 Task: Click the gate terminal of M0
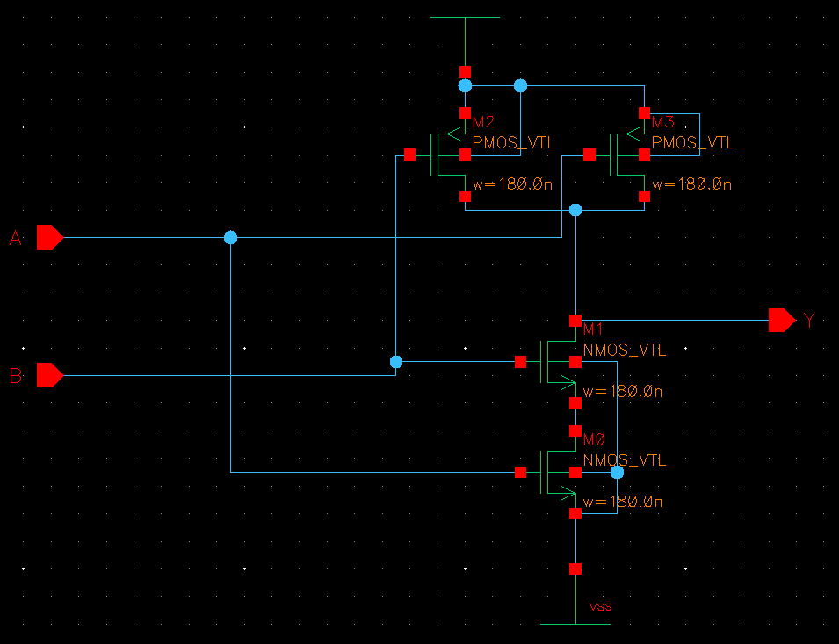tap(520, 473)
